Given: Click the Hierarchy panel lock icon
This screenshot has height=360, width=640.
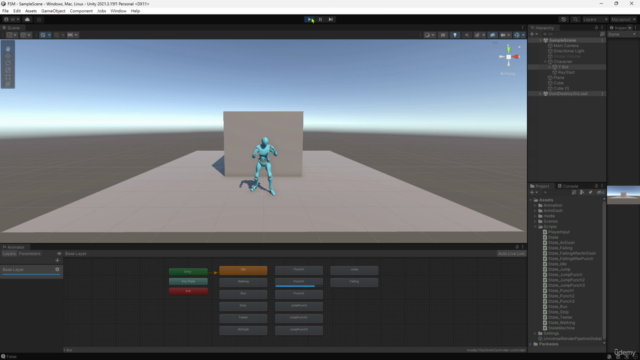Looking at the screenshot, I should [x=596, y=28].
